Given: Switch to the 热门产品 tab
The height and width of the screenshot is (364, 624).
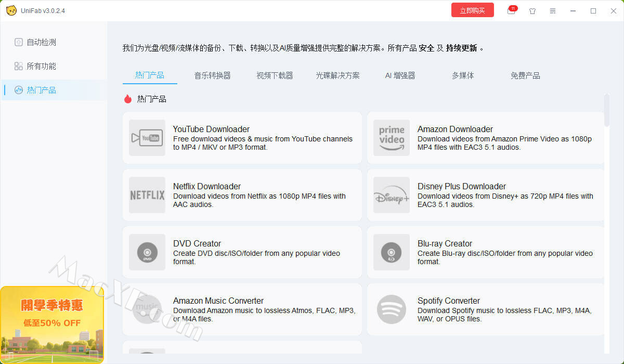Looking at the screenshot, I should click(x=150, y=75).
